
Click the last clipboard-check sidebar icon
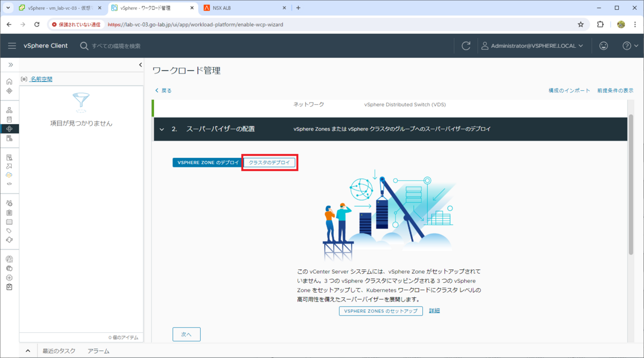pyautogui.click(x=9, y=287)
